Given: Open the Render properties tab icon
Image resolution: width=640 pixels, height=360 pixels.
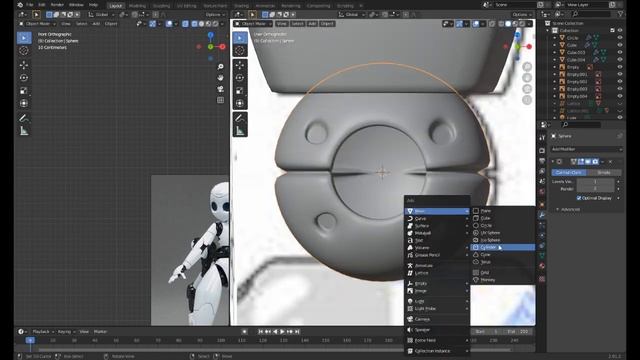Looking at the screenshot, I should click(542, 151).
